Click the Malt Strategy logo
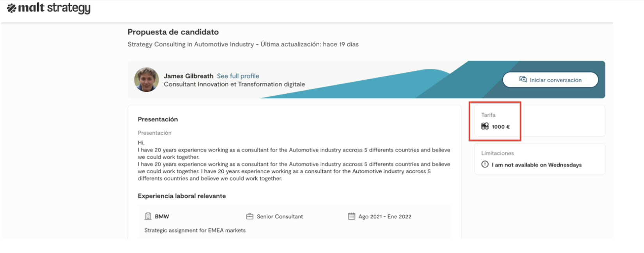The height and width of the screenshot is (253, 644). 49,8
